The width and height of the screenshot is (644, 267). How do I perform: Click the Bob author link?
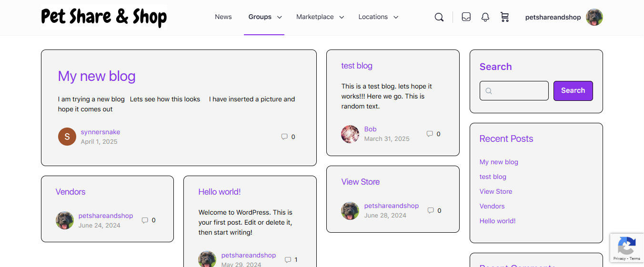click(371, 129)
